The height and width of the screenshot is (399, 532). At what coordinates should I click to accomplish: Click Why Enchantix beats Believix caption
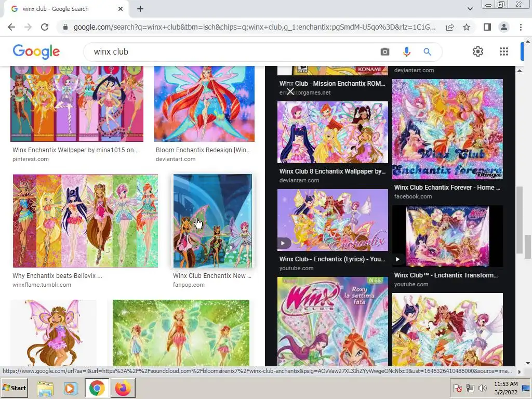pyautogui.click(x=57, y=276)
